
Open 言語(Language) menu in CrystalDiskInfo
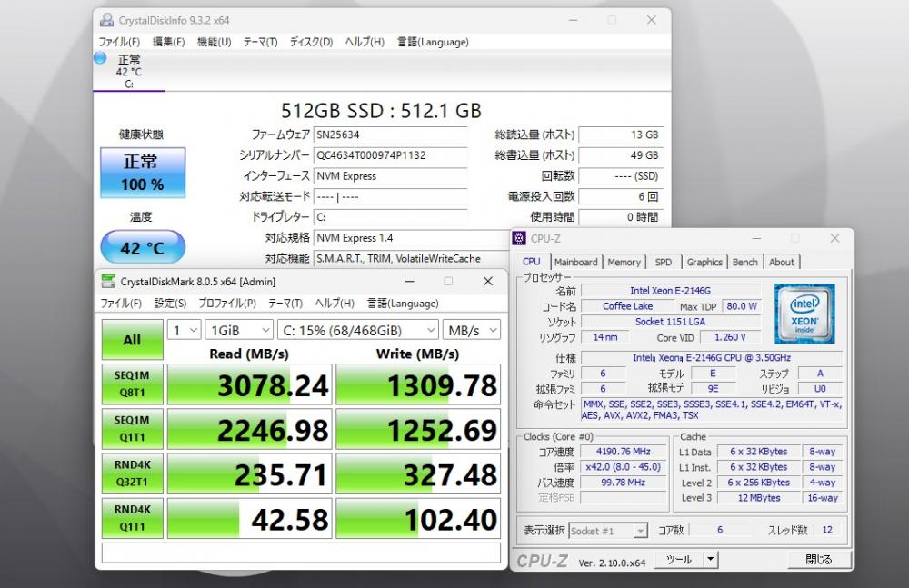(433, 42)
